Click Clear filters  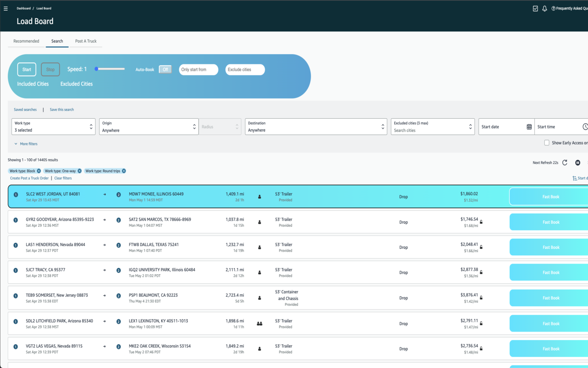point(63,178)
